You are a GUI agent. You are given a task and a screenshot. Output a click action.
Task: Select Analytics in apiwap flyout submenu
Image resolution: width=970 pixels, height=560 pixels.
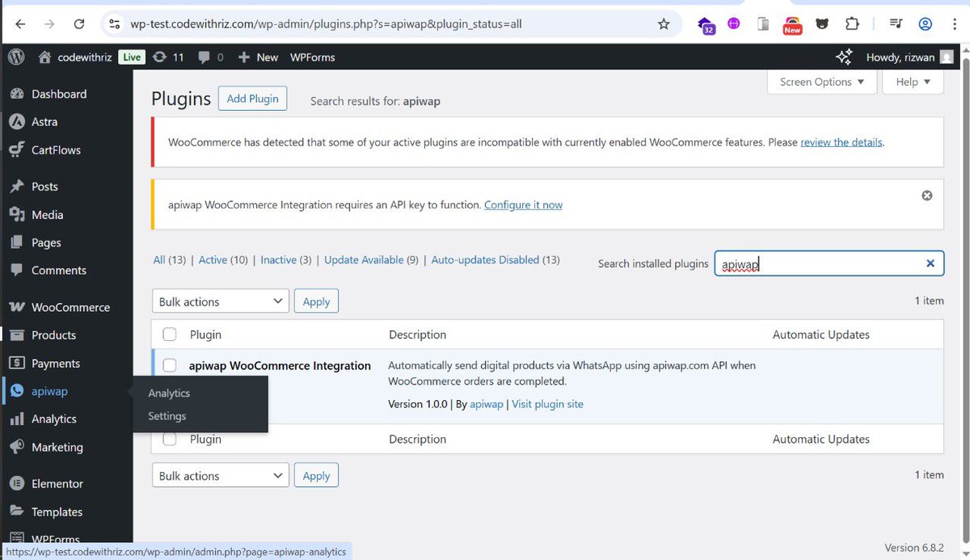[x=169, y=393]
